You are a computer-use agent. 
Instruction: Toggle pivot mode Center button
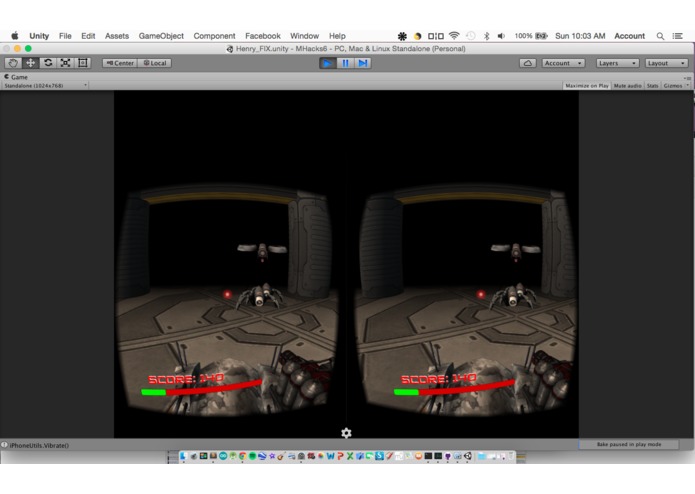(x=120, y=63)
